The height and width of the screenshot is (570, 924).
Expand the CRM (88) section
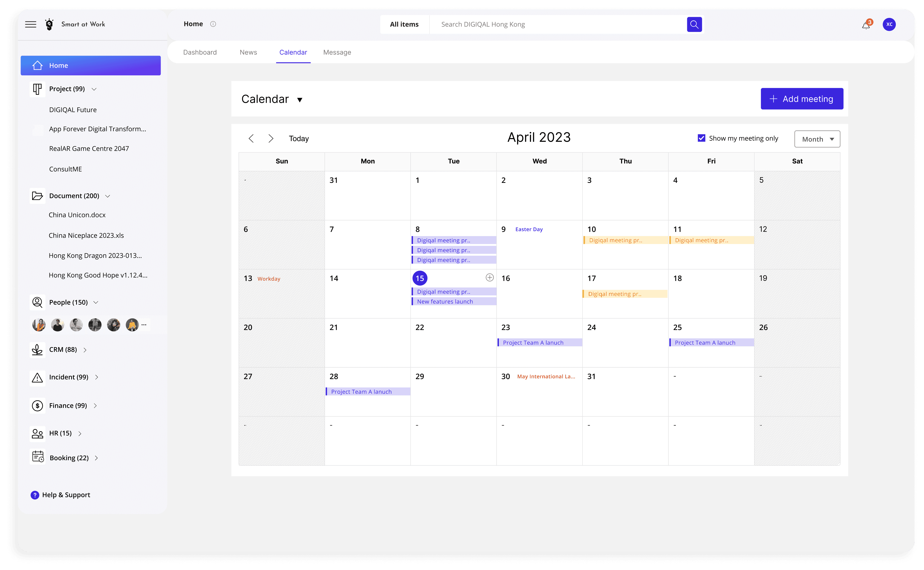point(85,350)
